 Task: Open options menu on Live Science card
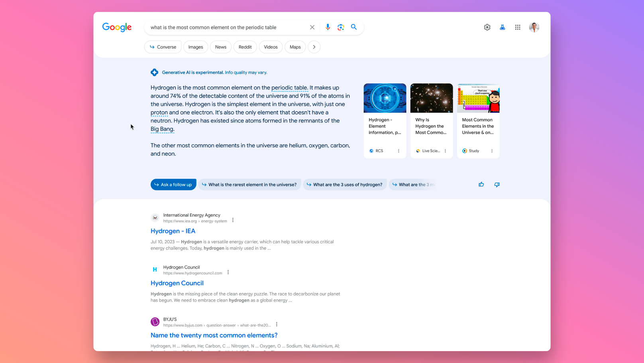click(445, 151)
